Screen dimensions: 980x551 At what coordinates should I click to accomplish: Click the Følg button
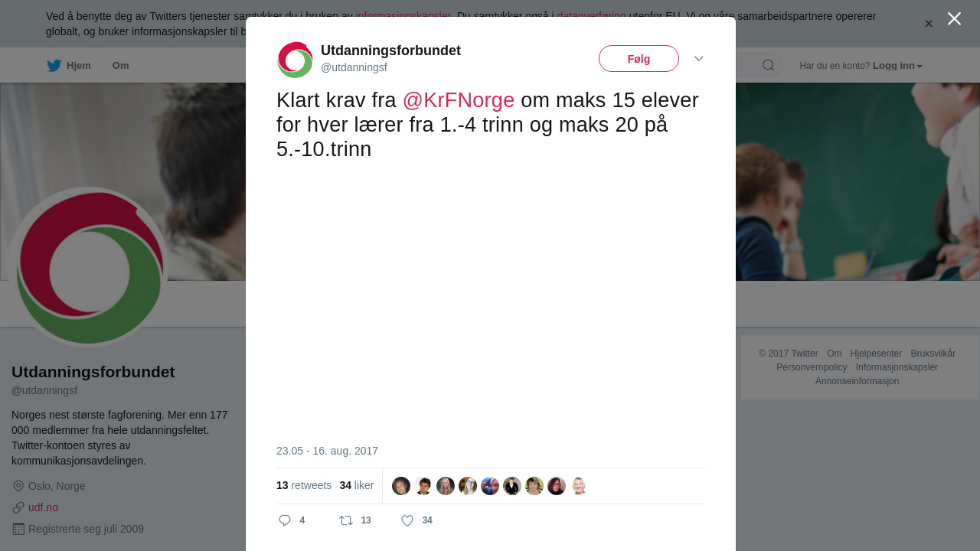(x=639, y=59)
